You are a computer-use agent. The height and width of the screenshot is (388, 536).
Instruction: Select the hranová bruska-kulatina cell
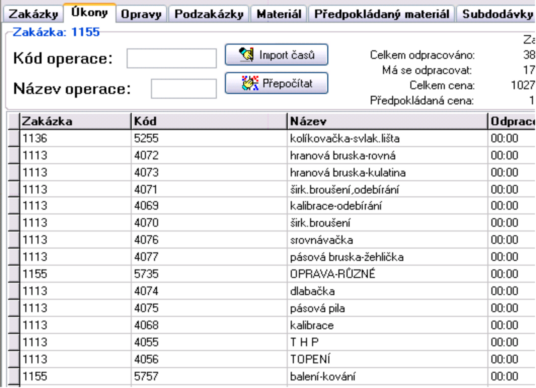pyautogui.click(x=387, y=172)
